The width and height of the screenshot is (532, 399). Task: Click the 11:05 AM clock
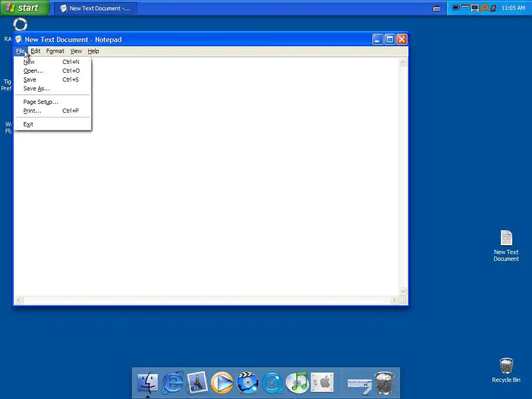pos(513,8)
